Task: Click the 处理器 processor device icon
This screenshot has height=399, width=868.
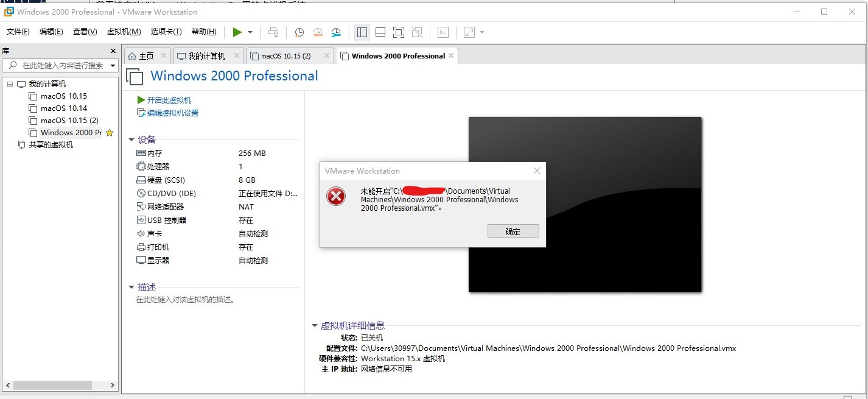Action: pos(141,166)
